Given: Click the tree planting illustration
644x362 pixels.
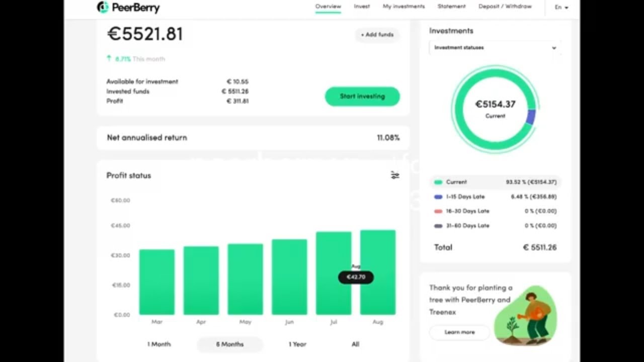Looking at the screenshot, I should click(525, 315).
